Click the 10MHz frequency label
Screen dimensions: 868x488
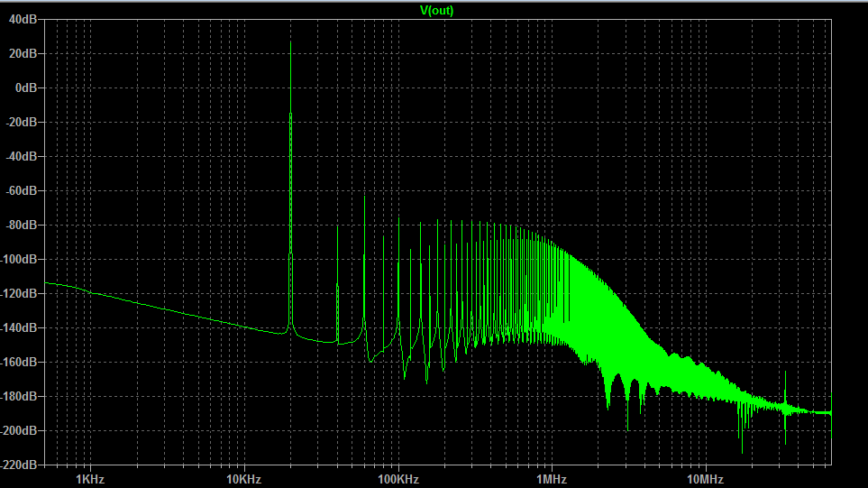click(705, 479)
